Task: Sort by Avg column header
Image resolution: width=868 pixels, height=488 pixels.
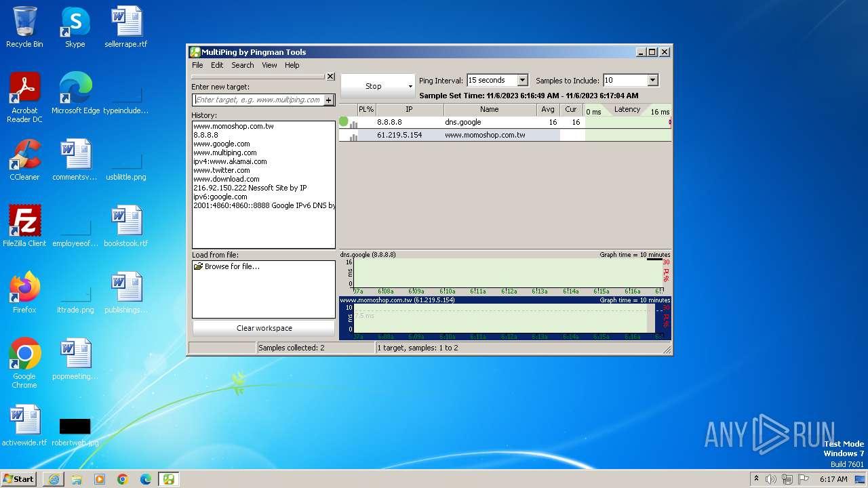Action: [548, 109]
